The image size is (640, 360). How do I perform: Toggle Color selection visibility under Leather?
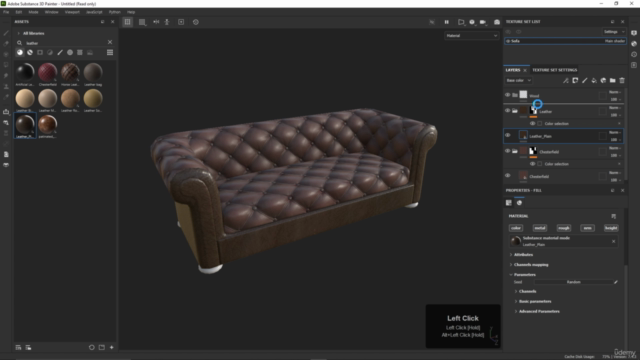click(x=532, y=123)
